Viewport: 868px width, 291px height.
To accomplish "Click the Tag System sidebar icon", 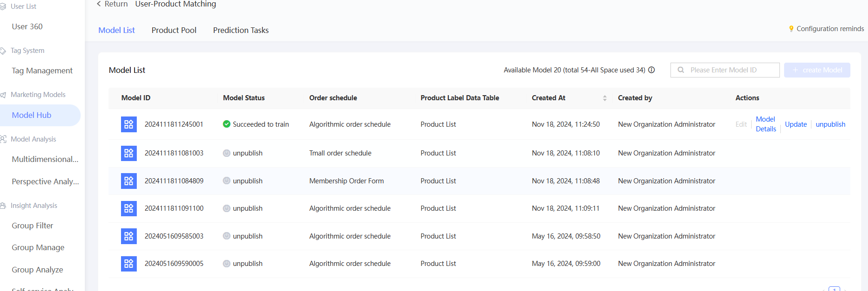I will click(x=3, y=51).
